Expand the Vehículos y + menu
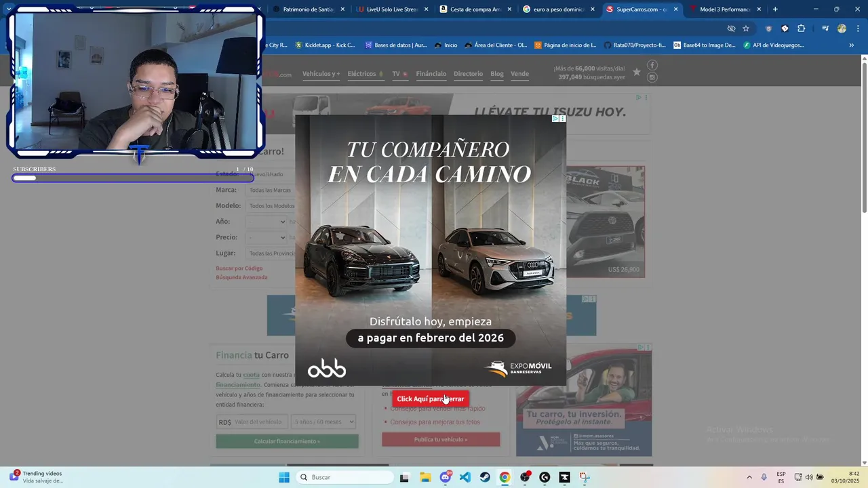The width and height of the screenshot is (868, 488). (321, 74)
